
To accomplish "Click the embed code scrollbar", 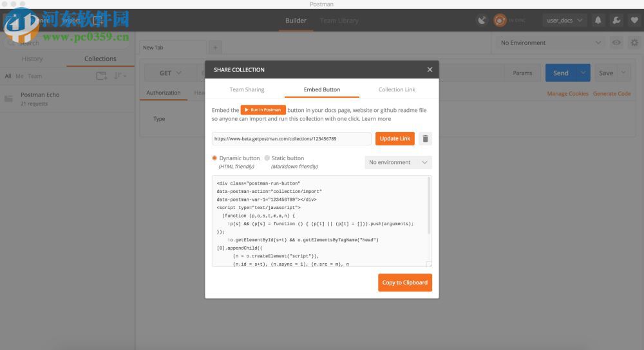I will click(429, 205).
